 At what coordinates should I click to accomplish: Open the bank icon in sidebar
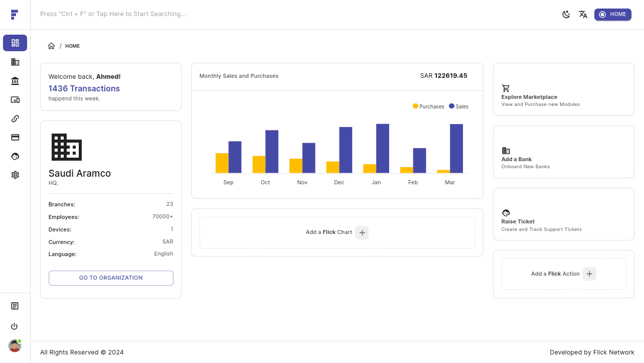[15, 81]
